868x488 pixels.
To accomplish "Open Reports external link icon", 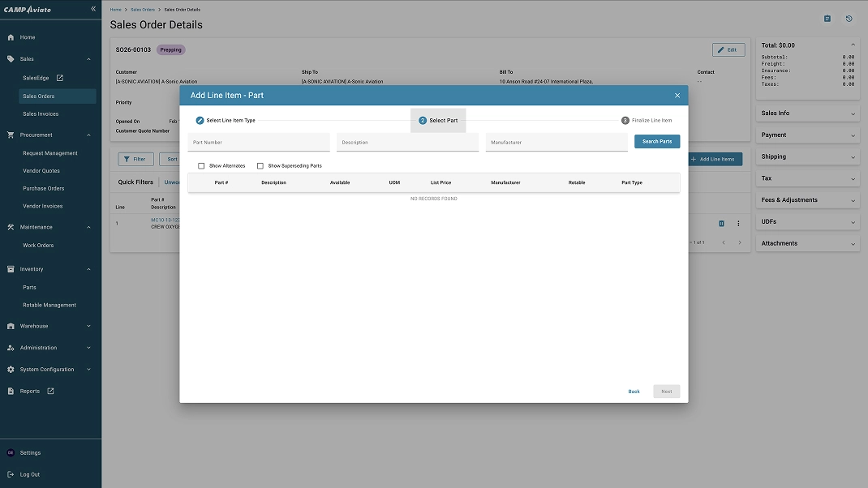I will 50,392.
